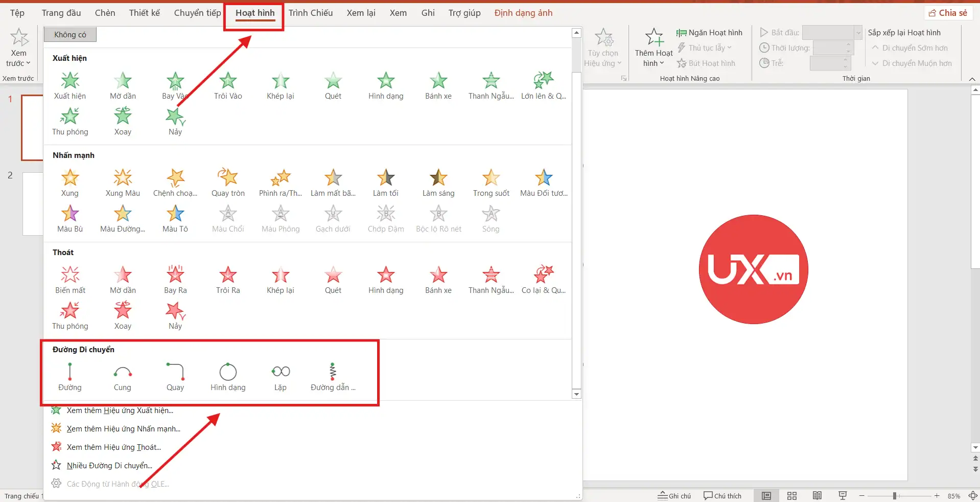
Task: Choose the Xung Màu emphasis effect
Action: 123,183
